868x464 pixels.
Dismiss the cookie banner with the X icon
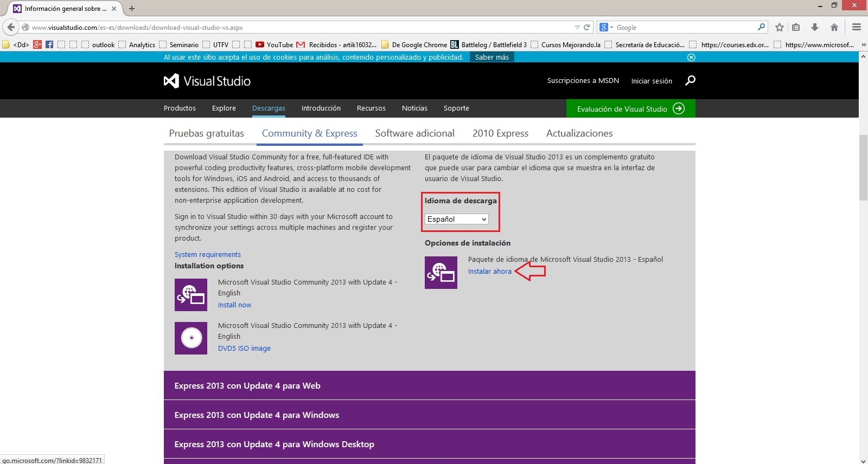pyautogui.click(x=691, y=57)
